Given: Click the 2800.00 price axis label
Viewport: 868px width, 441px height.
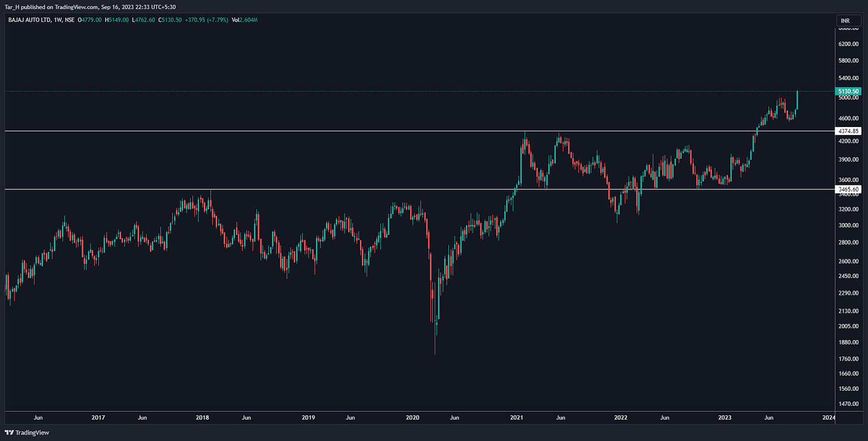Looking at the screenshot, I should click(848, 243).
